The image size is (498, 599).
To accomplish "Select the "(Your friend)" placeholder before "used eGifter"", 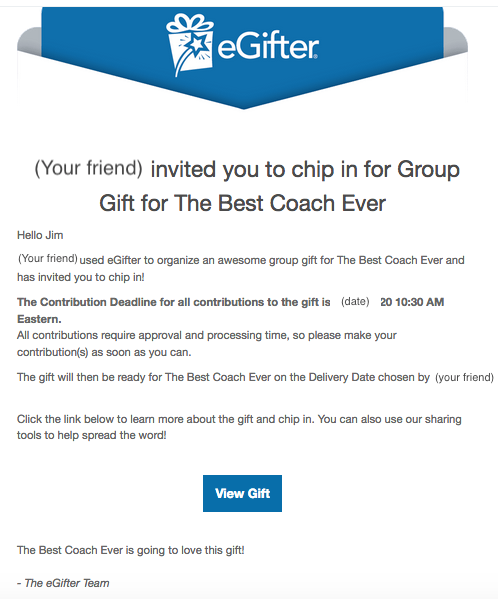I will 48,259.
